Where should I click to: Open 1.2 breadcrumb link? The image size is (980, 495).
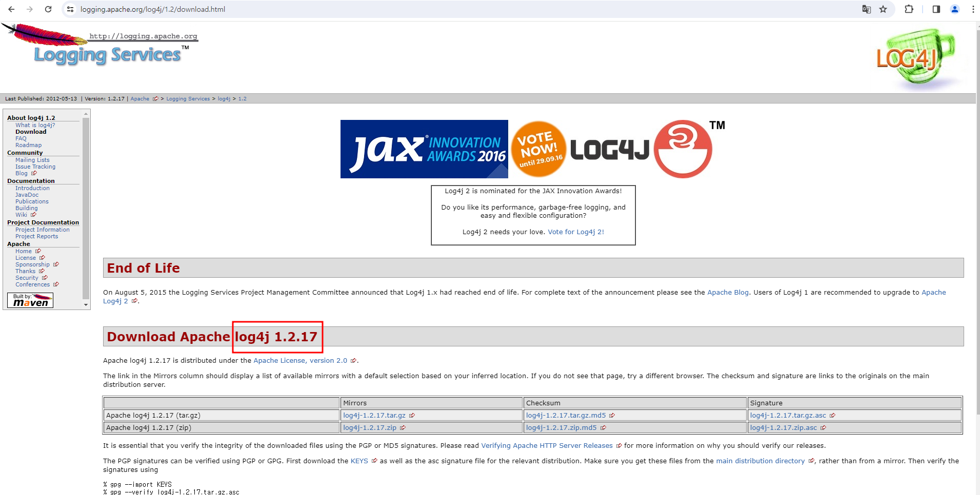242,99
